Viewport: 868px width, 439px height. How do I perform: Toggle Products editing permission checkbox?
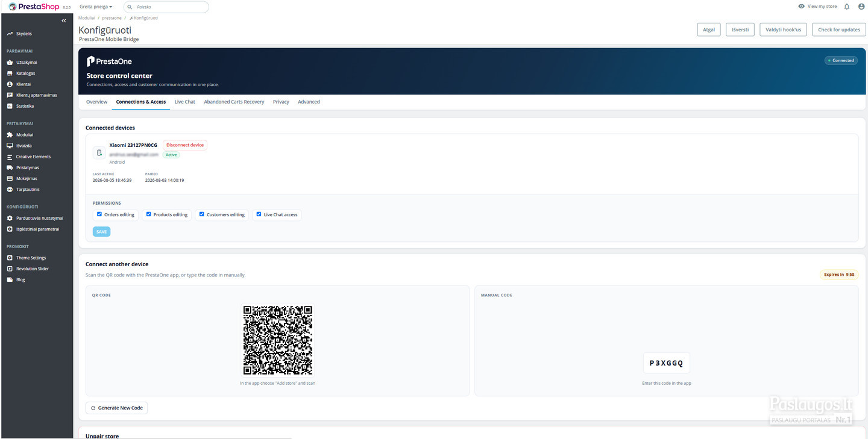tap(148, 214)
